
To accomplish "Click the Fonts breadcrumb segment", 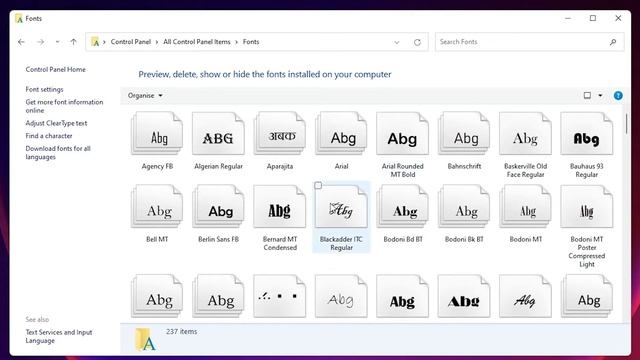I will point(251,42).
